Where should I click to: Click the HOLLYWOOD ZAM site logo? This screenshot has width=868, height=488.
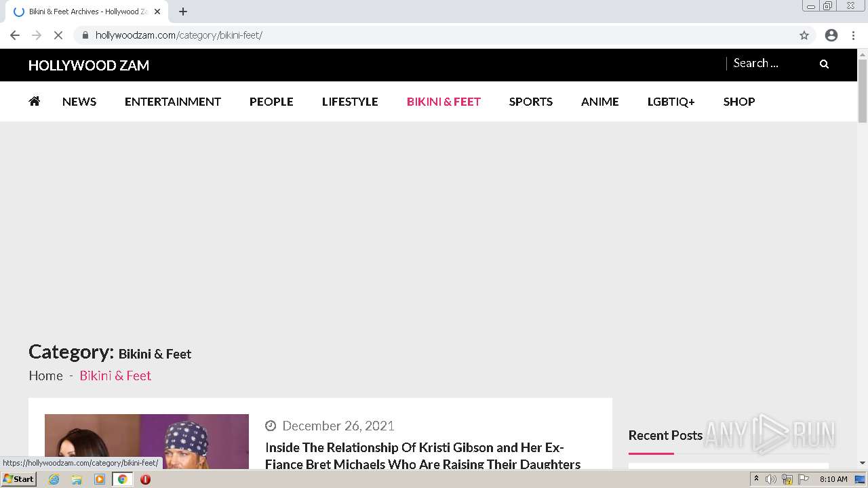coord(89,65)
